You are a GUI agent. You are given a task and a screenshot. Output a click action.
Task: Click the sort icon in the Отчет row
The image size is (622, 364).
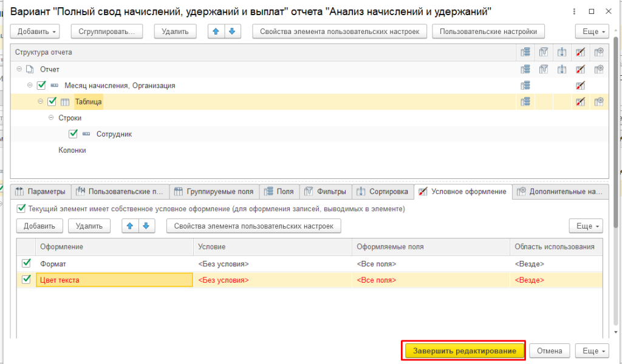pos(562,69)
